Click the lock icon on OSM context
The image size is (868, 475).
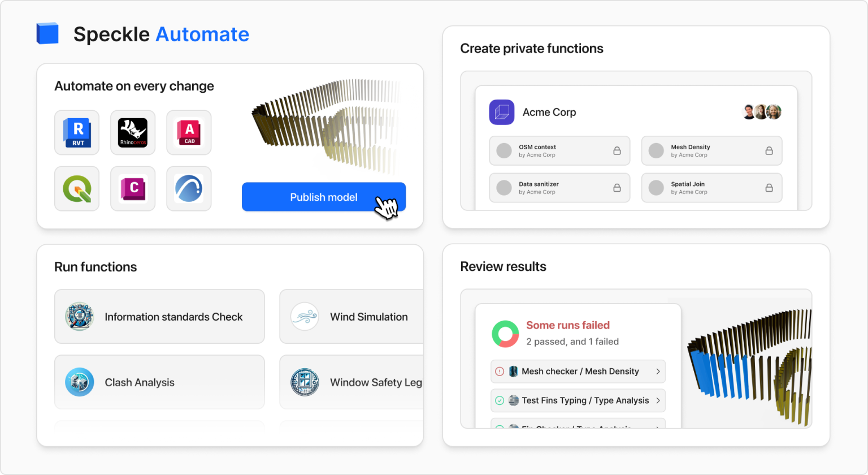[x=617, y=151]
